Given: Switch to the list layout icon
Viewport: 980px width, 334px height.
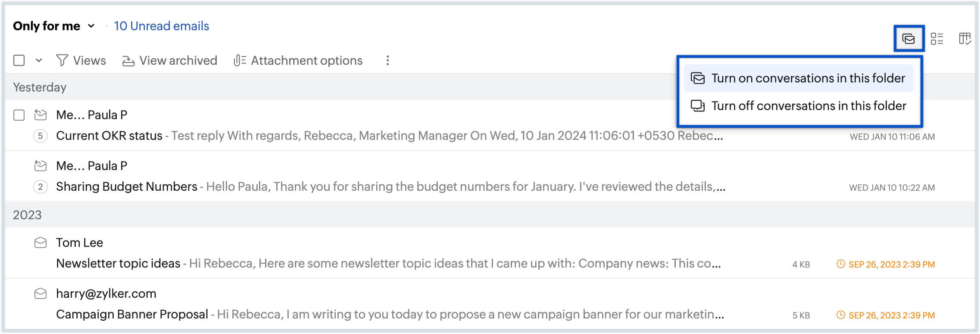Looking at the screenshot, I should coord(936,39).
